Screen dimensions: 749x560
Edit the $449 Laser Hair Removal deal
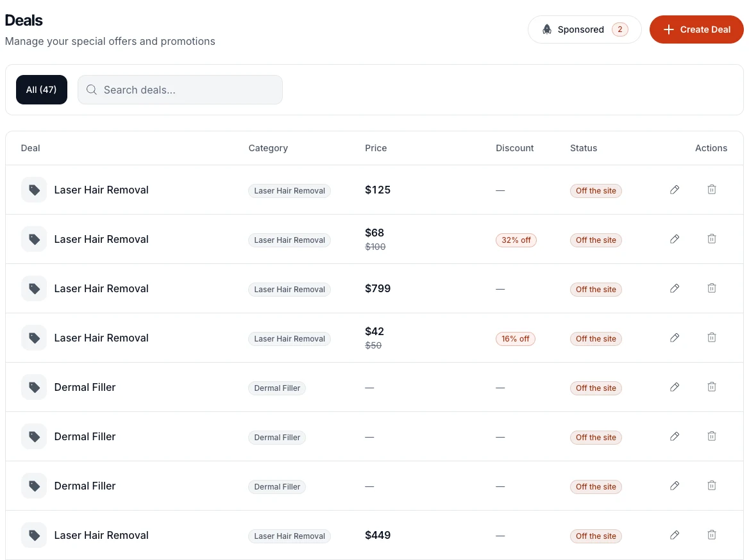click(x=675, y=535)
